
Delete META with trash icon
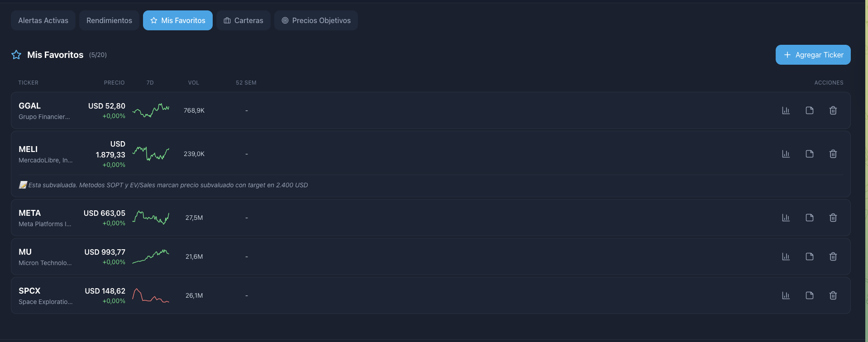[833, 218]
